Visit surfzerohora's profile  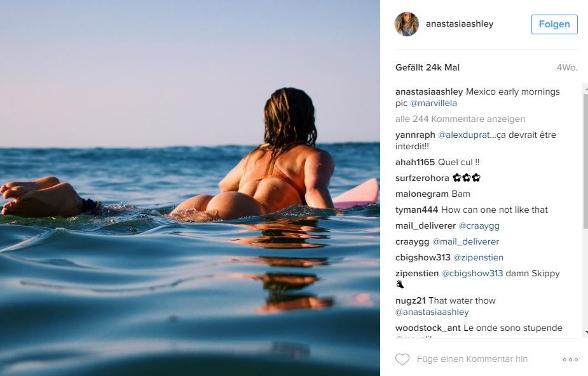(422, 178)
